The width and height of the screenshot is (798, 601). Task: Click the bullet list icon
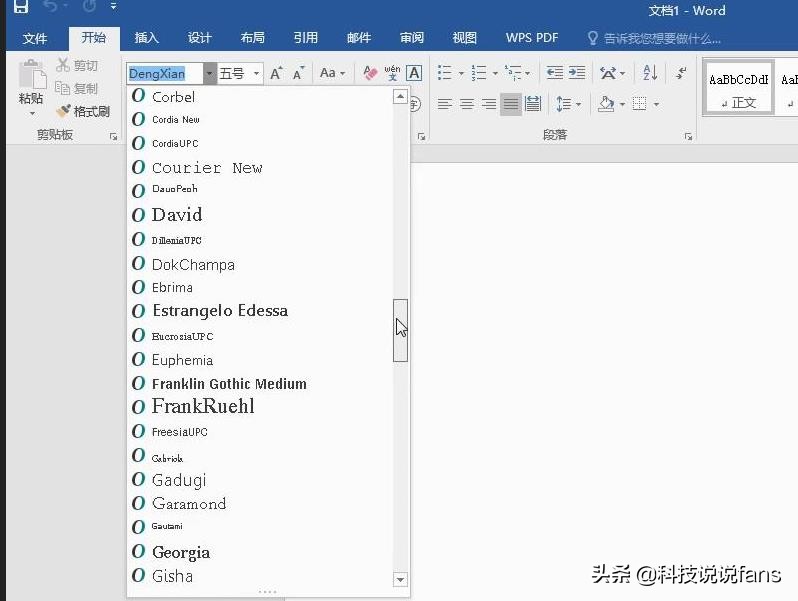444,73
